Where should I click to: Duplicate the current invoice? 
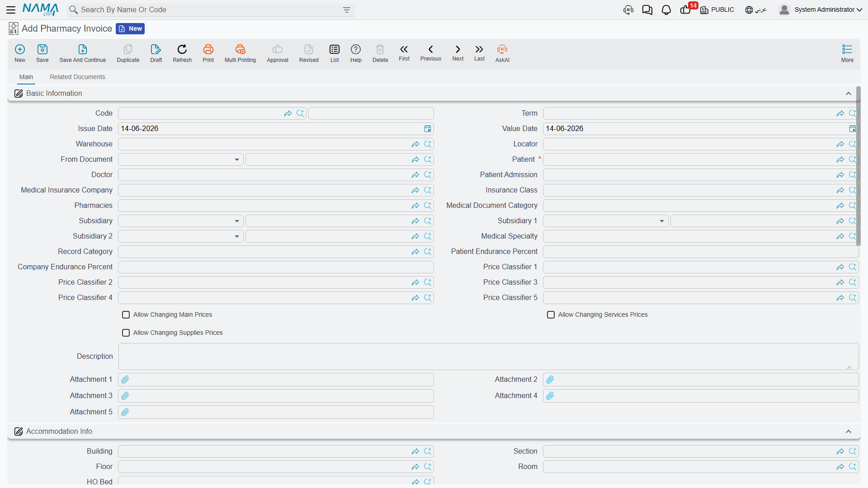pyautogui.click(x=128, y=53)
